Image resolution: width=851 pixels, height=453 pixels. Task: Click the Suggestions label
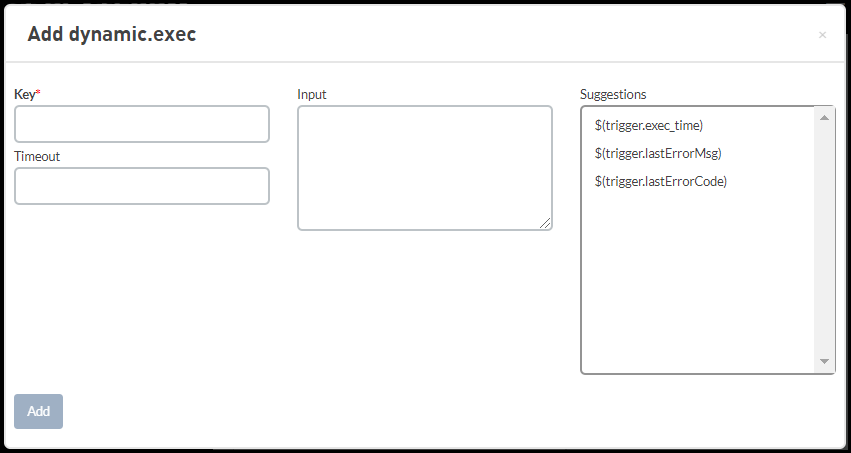[x=613, y=94]
